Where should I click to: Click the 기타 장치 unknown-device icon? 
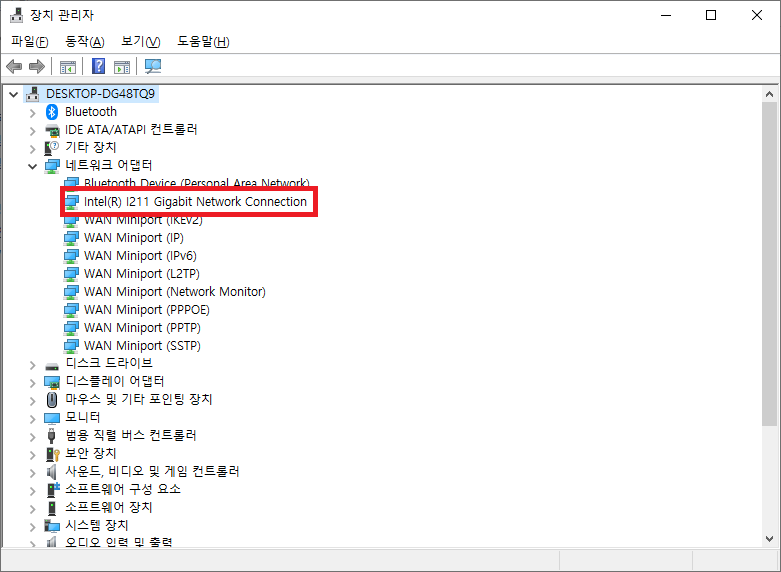tap(52, 148)
